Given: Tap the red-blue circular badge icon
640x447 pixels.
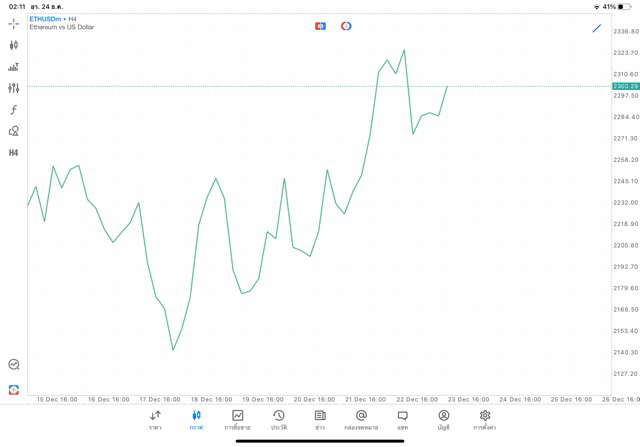Looking at the screenshot, I should pyautogui.click(x=346, y=26).
